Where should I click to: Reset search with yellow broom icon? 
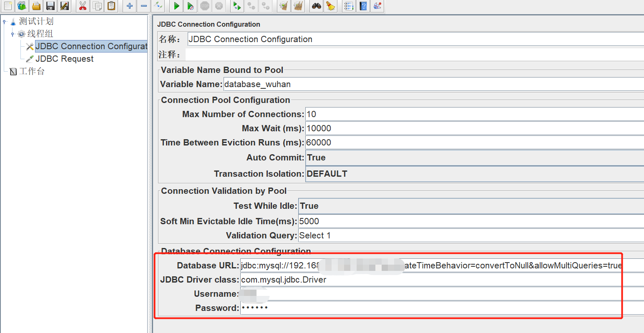[x=330, y=6]
